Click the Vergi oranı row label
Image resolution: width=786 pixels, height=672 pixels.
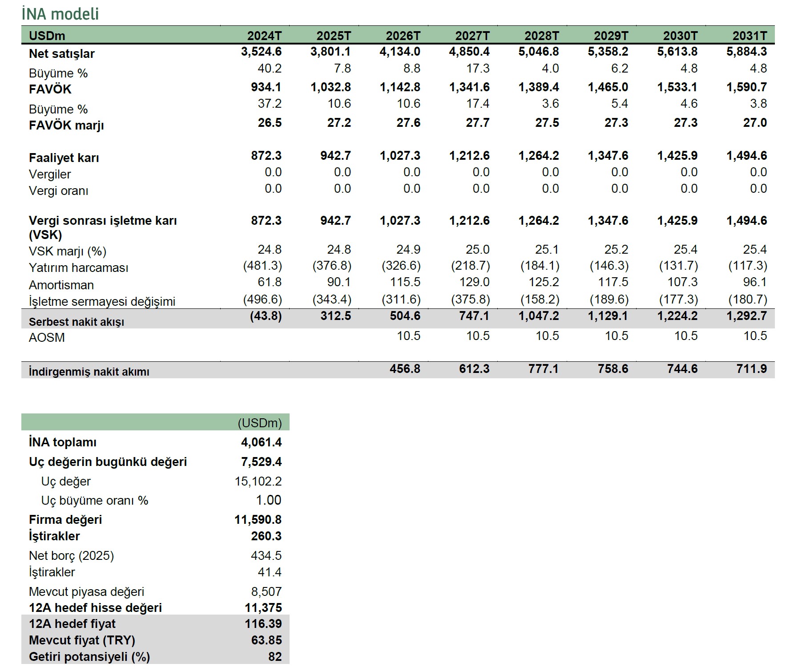click(x=58, y=191)
